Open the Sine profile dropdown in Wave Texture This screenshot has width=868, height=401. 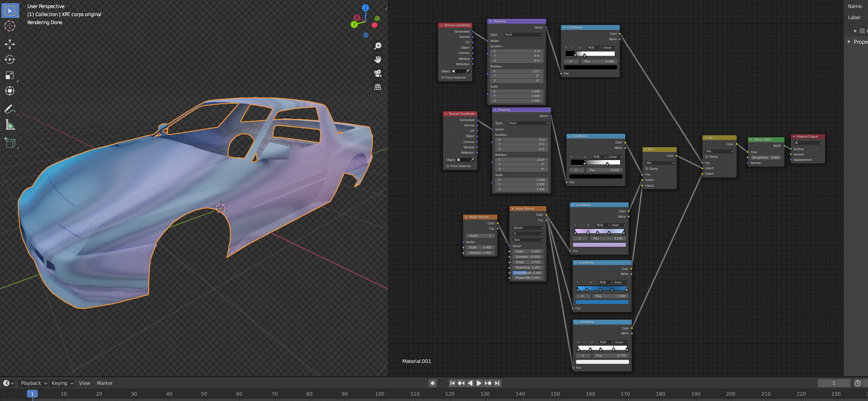click(528, 240)
